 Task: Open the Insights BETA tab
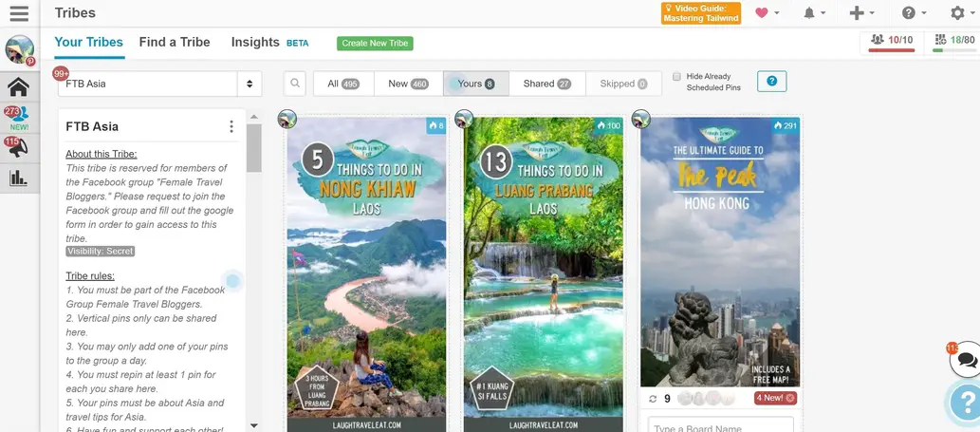[x=269, y=43]
